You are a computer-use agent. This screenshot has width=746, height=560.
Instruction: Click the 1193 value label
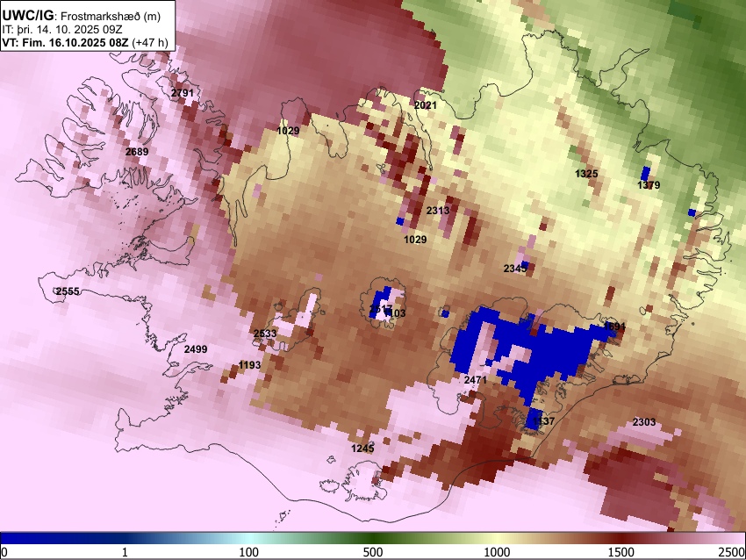tap(249, 365)
